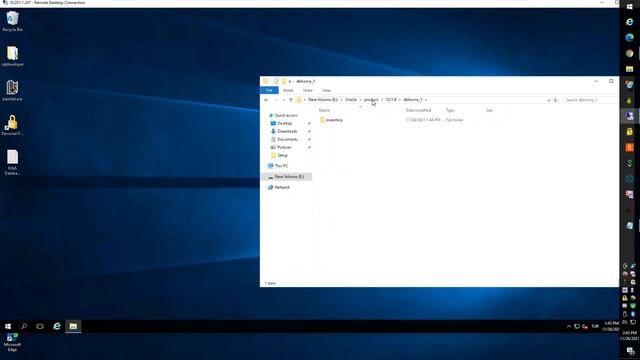This screenshot has height=360, width=640.
Task: Go up one folder level in Explorer
Action: pos(291,100)
